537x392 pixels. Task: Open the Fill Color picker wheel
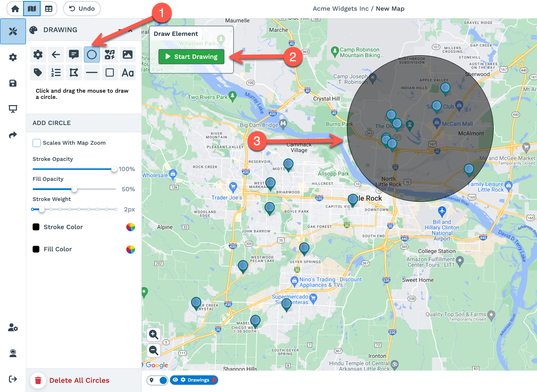click(x=130, y=249)
